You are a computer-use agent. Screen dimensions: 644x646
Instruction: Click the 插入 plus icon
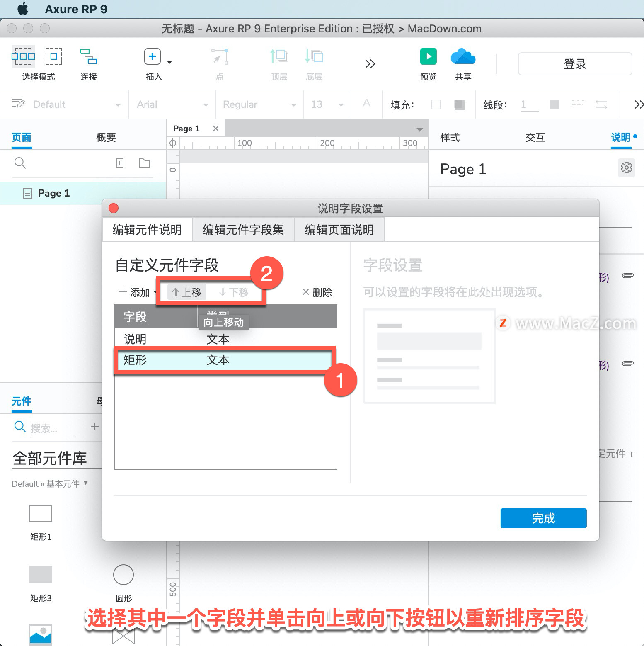click(x=153, y=56)
